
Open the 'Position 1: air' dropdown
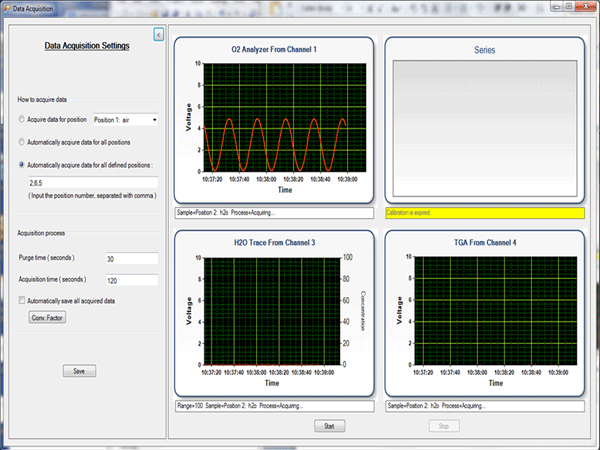(x=126, y=120)
